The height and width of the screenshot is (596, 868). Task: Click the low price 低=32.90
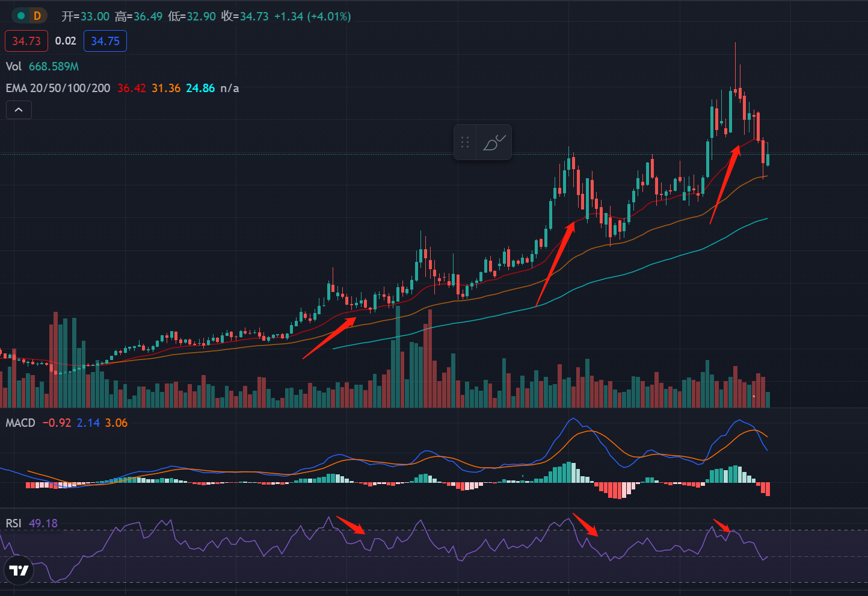[x=191, y=16]
